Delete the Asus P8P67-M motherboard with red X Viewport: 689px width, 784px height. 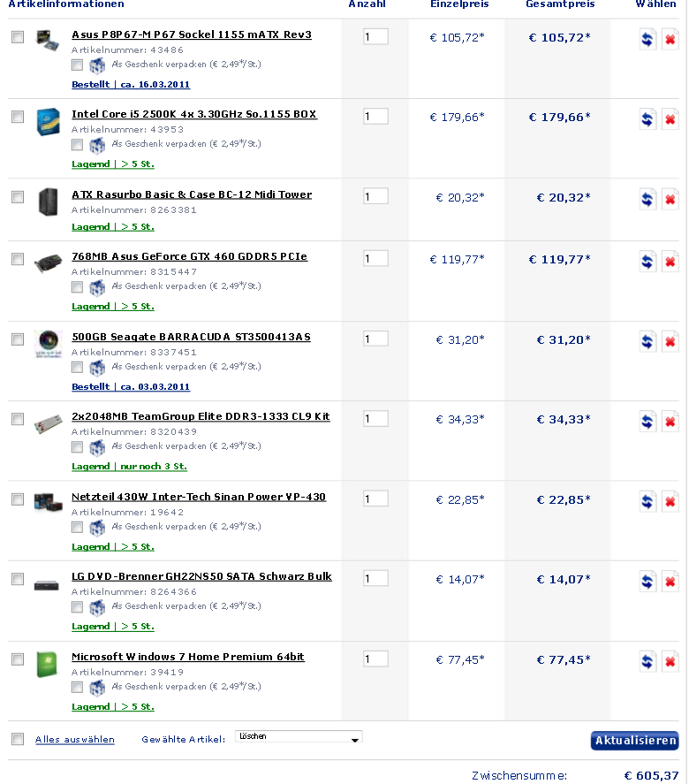click(x=670, y=39)
